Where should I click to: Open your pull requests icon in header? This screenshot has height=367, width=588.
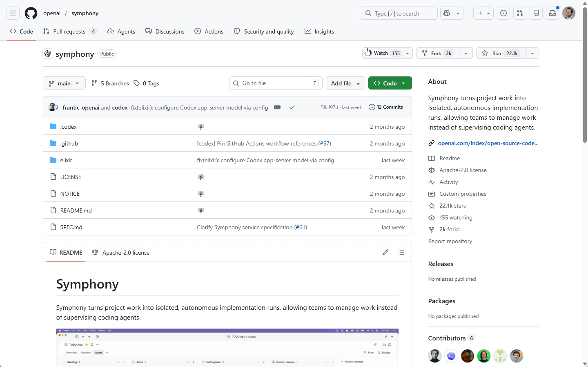pos(520,13)
